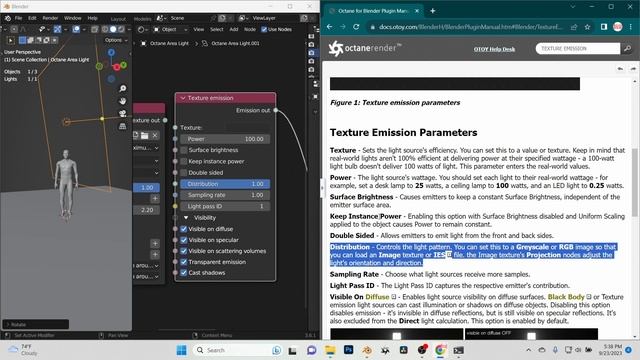Click the Distribution value slider
The width and height of the screenshot is (640, 360).
(x=225, y=184)
